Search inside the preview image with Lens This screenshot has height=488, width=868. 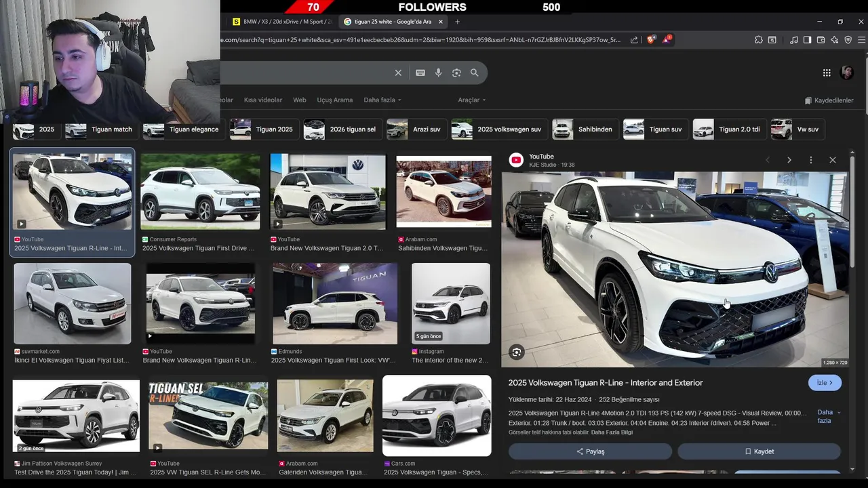(x=517, y=352)
